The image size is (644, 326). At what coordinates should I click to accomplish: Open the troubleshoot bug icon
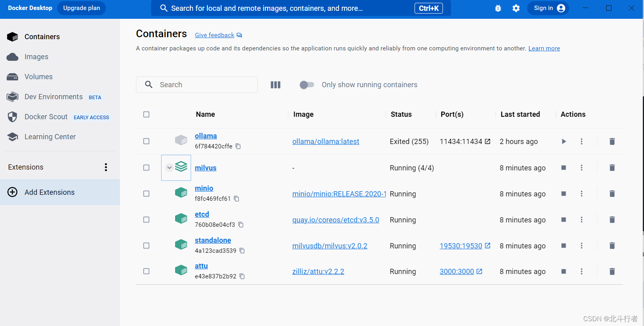tap(498, 8)
